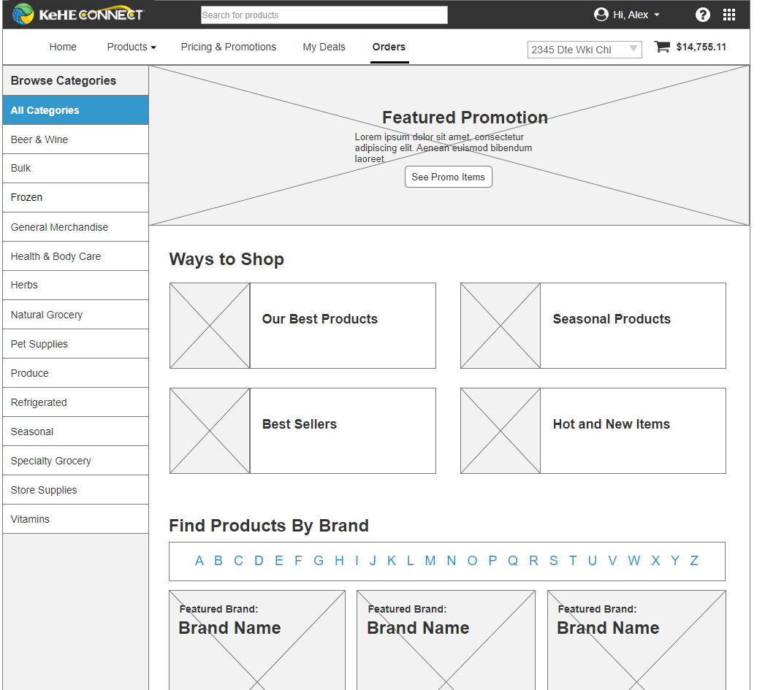
Task: Open the General Merchandise category
Action: (x=75, y=227)
